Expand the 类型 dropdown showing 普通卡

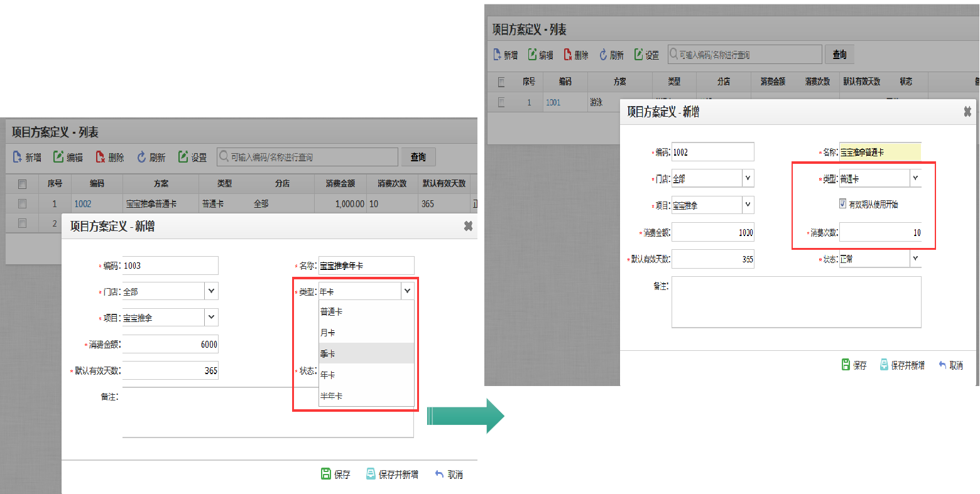coord(915,179)
